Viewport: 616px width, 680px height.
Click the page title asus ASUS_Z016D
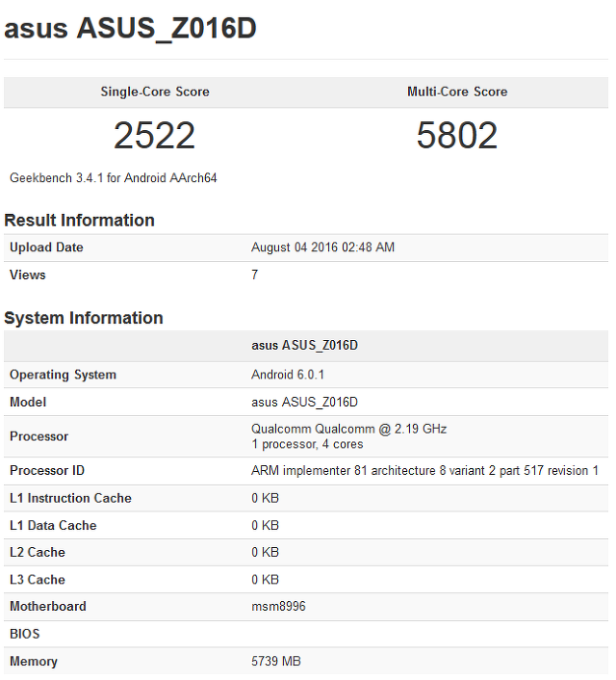point(130,29)
